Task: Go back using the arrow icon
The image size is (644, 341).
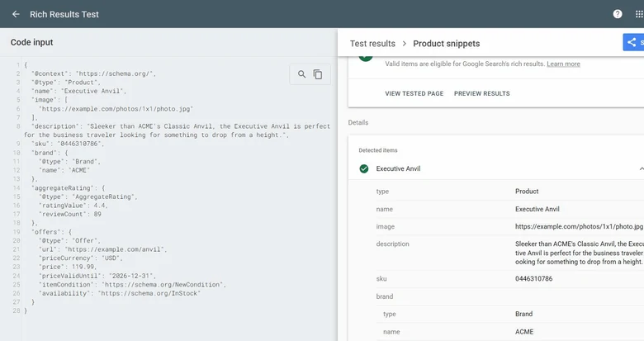Action: tap(16, 14)
